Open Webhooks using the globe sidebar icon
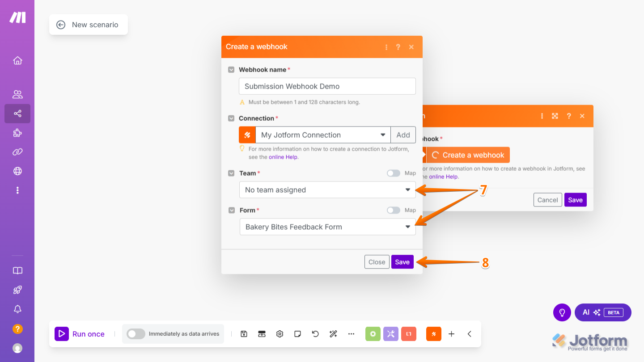 (x=17, y=171)
